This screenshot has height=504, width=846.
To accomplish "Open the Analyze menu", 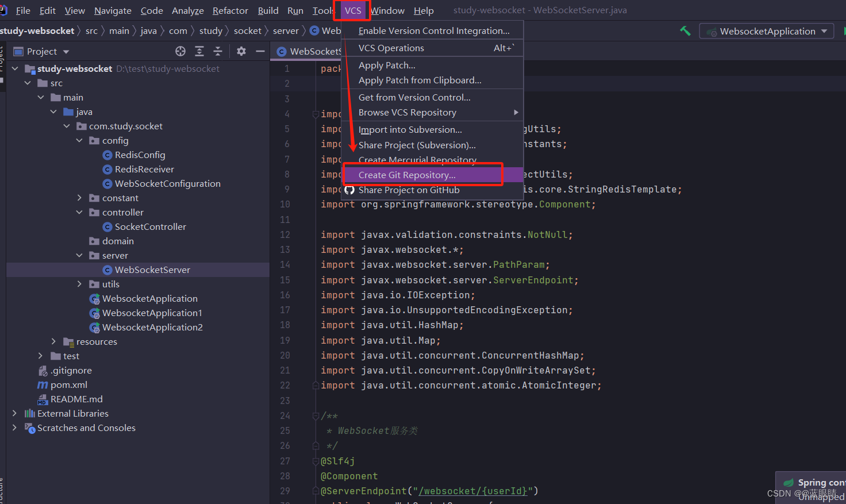I will 188,10.
